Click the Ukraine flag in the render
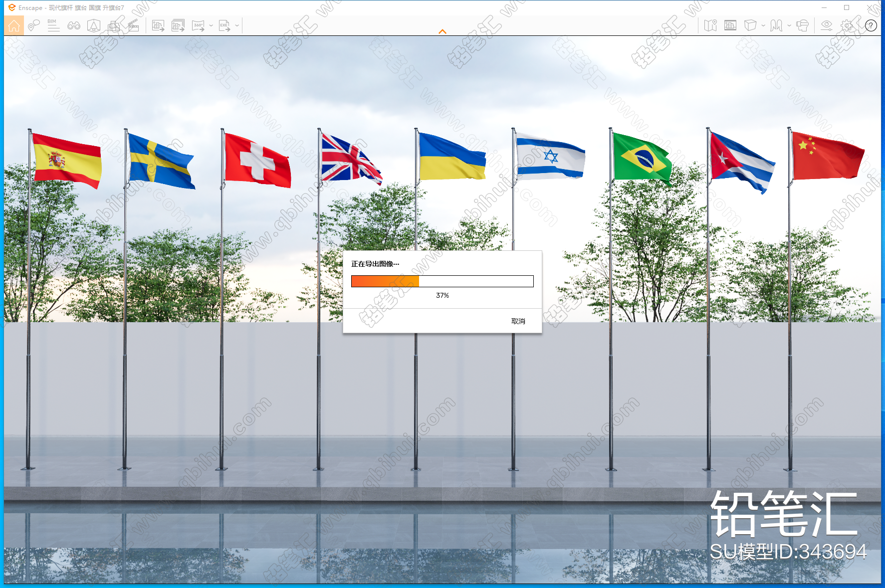Viewport: 885px width, 588px height. point(451,156)
